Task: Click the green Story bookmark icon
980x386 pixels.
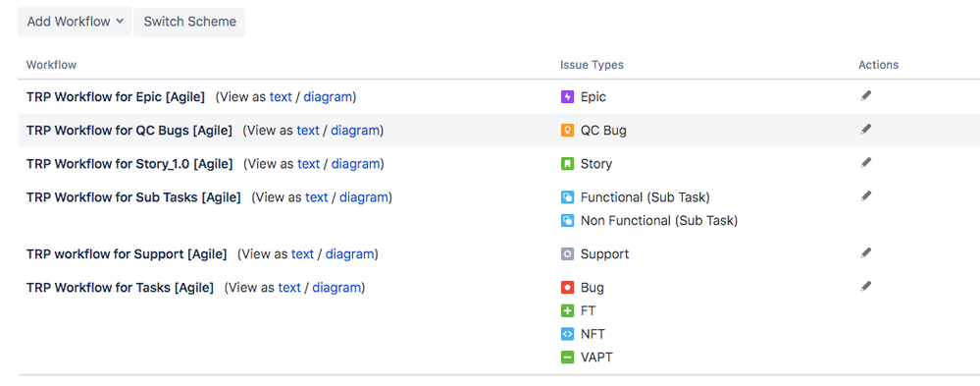Action: click(567, 164)
